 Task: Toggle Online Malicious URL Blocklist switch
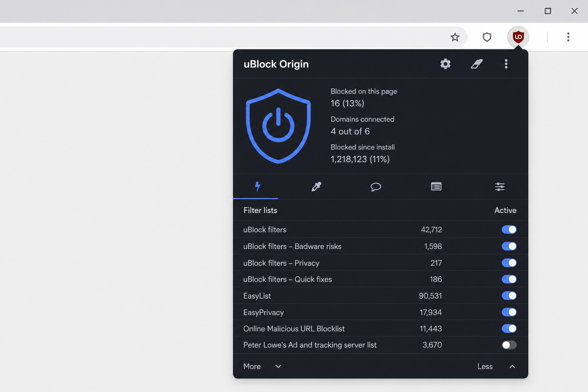[509, 328]
